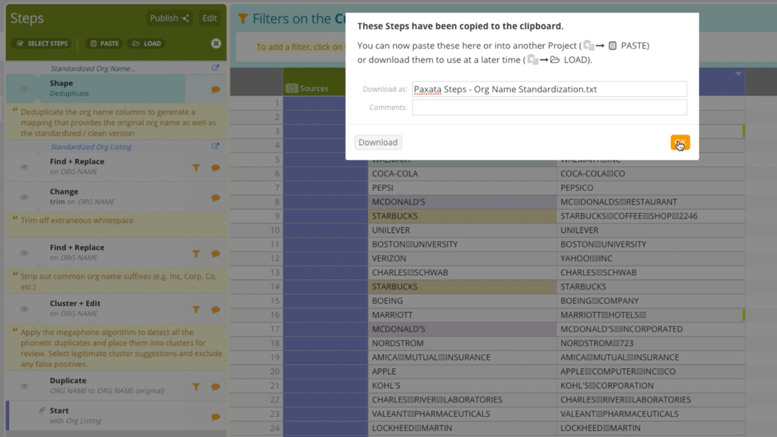Click the COCA-COLA cell in row 6

(462, 174)
